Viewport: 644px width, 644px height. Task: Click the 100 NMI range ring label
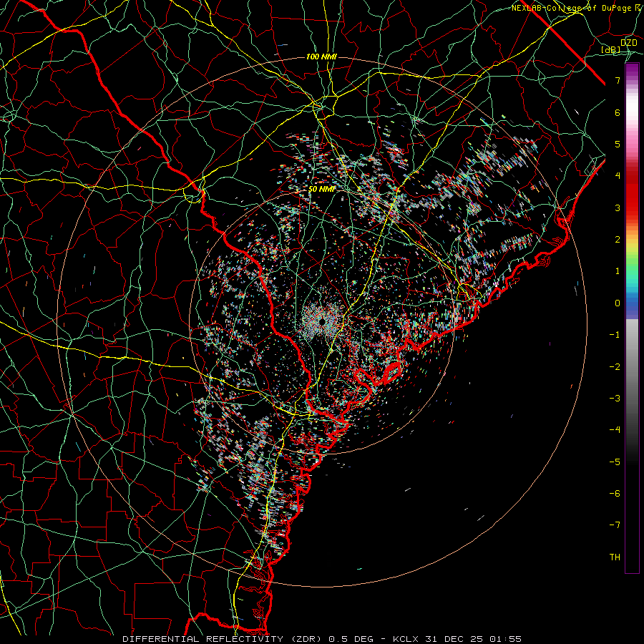click(321, 57)
